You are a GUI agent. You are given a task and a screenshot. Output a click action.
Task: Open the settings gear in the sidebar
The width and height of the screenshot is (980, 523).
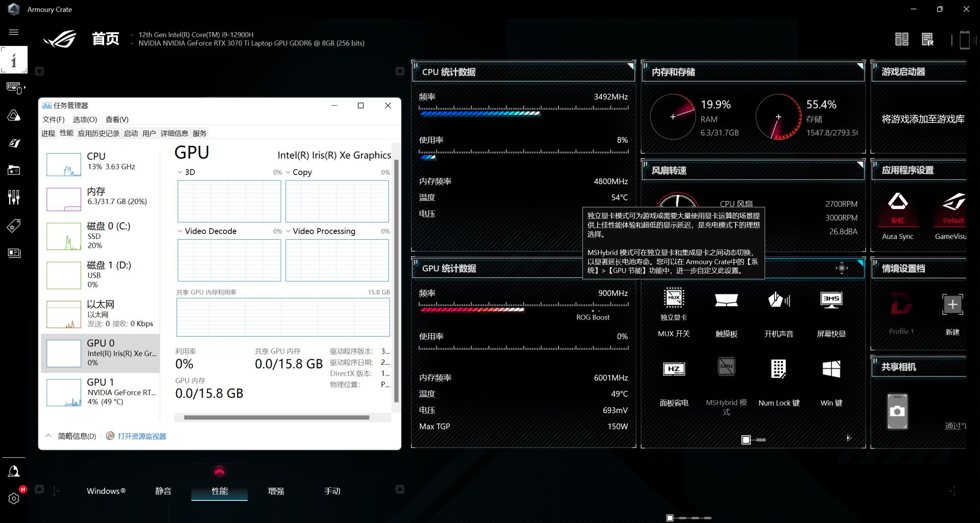coord(14,499)
